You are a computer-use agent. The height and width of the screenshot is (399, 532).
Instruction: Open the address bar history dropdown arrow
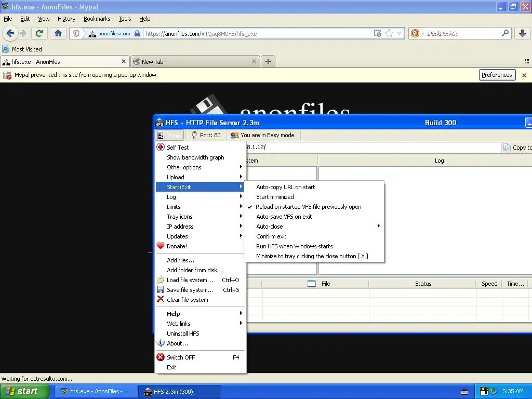(400, 33)
